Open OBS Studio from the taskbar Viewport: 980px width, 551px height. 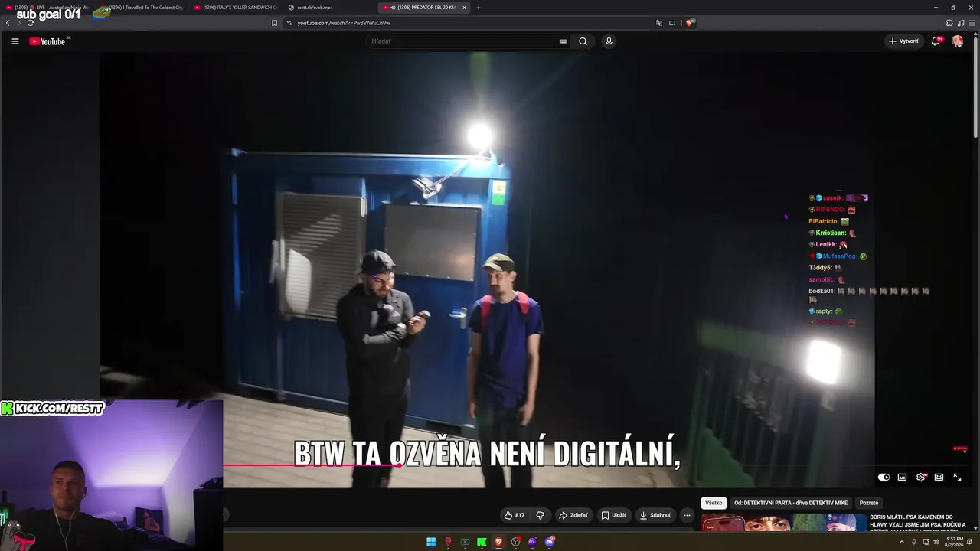tap(515, 542)
